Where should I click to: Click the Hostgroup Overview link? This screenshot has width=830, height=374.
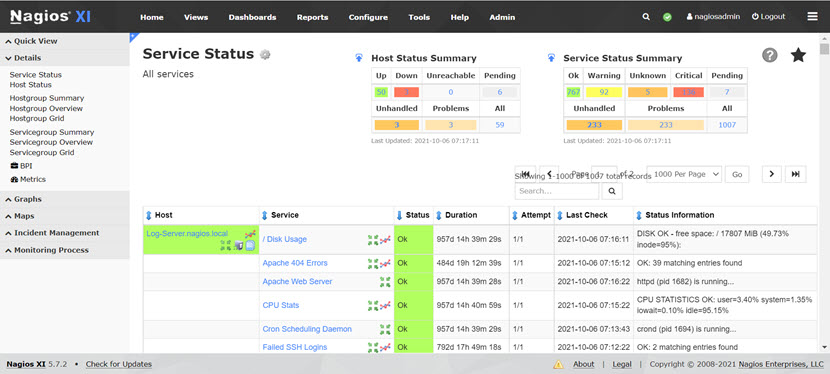pyautogui.click(x=46, y=108)
